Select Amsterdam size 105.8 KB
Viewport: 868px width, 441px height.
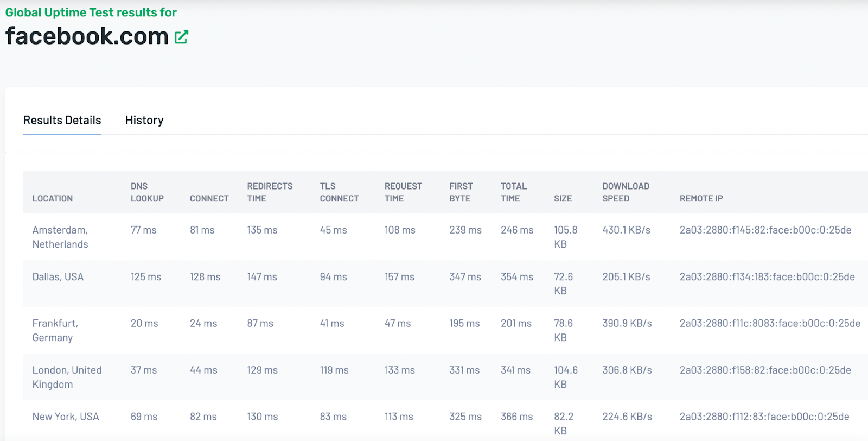566,237
